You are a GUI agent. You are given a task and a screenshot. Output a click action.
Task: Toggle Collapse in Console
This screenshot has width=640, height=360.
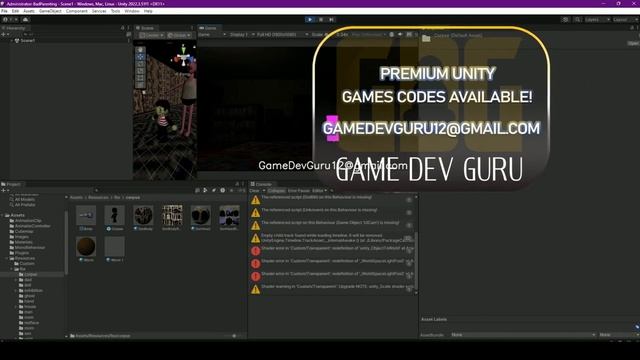(276, 191)
